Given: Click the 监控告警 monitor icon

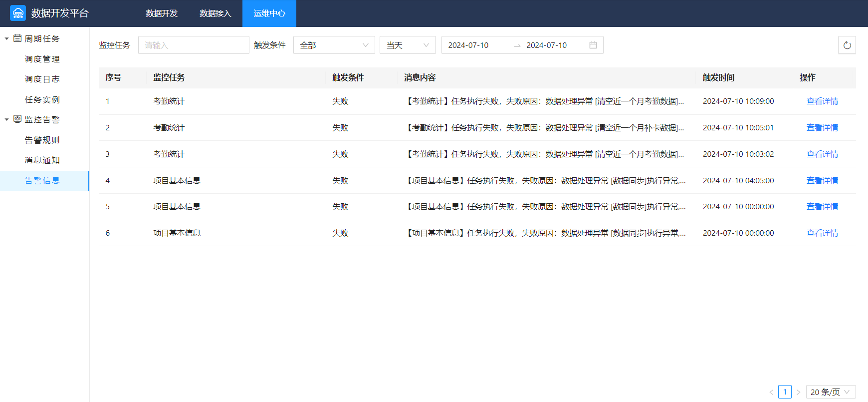Looking at the screenshot, I should (x=17, y=119).
